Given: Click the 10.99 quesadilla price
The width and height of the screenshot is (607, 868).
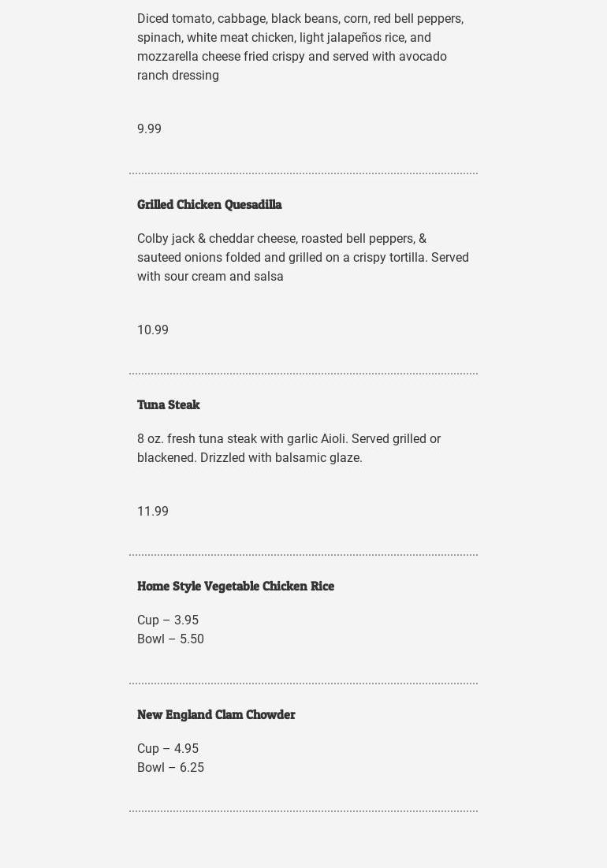Looking at the screenshot, I should tap(152, 330).
